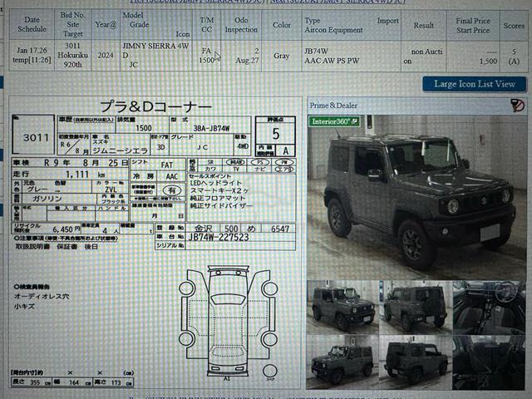This screenshot has height=399, width=532.
Task: Open the Jimny rear-quarter thumbnail in the first row
Action: [x=416, y=307]
